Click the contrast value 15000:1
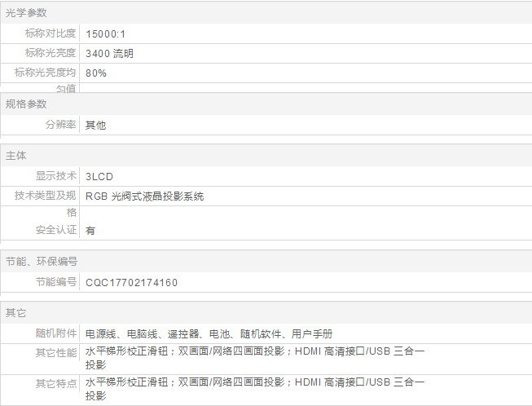The height and width of the screenshot is (406, 532). point(106,34)
